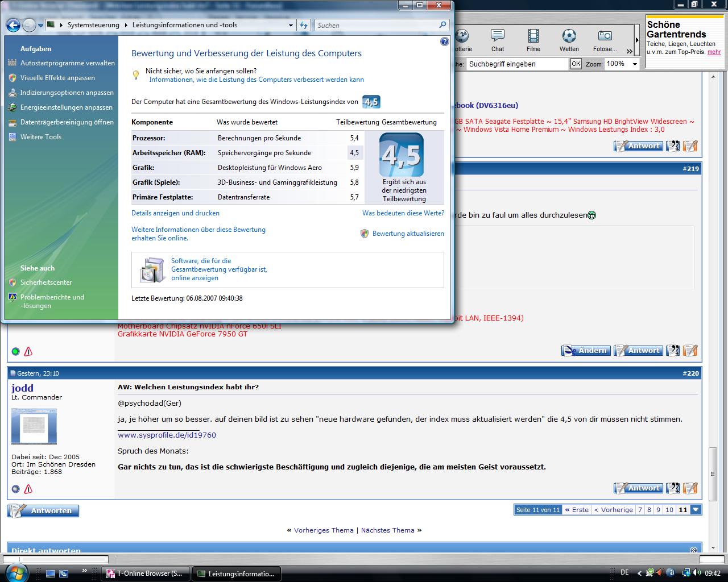
Task: Open www.sysprofile.de/id19760 link
Action: (167, 435)
